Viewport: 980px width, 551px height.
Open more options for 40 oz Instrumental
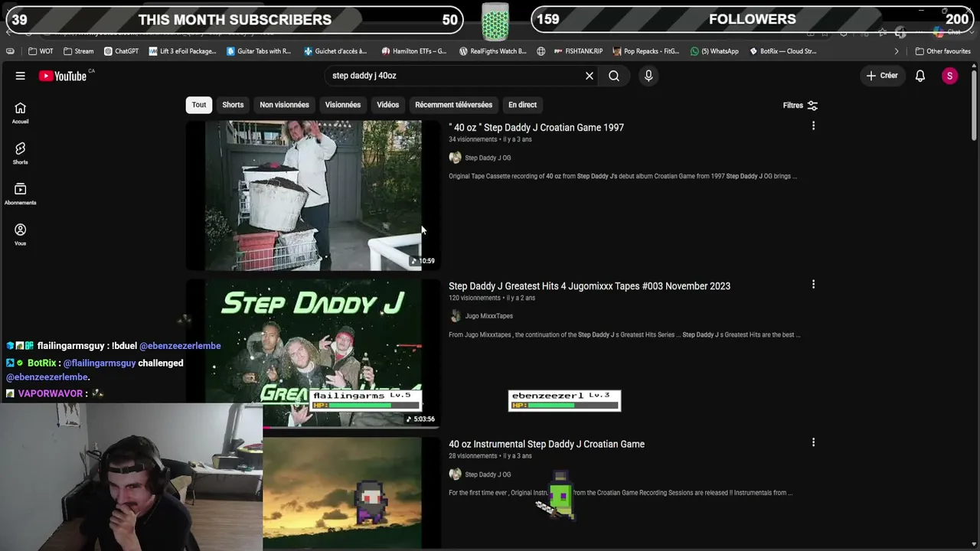(813, 442)
